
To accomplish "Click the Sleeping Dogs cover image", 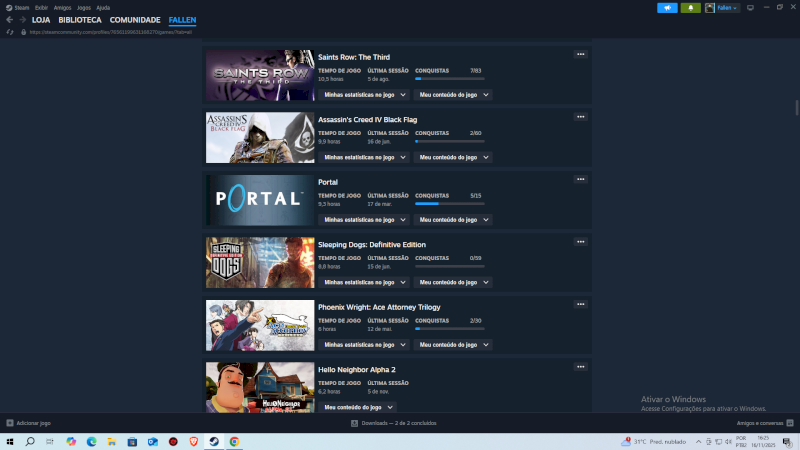I will pyautogui.click(x=260, y=262).
